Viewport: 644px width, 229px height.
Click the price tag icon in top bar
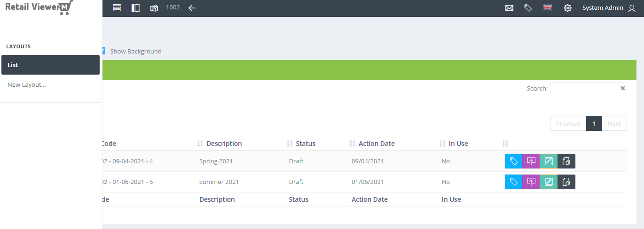click(x=528, y=8)
